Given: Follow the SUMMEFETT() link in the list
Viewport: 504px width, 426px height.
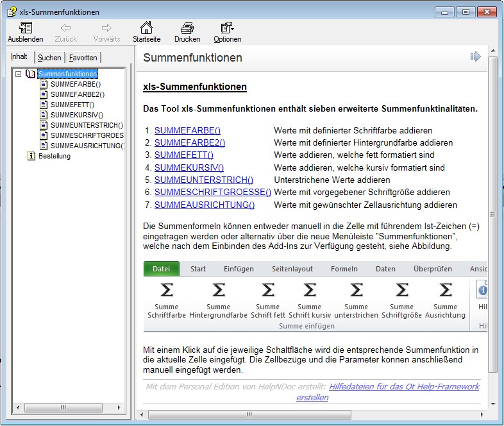Looking at the screenshot, I should [x=184, y=155].
